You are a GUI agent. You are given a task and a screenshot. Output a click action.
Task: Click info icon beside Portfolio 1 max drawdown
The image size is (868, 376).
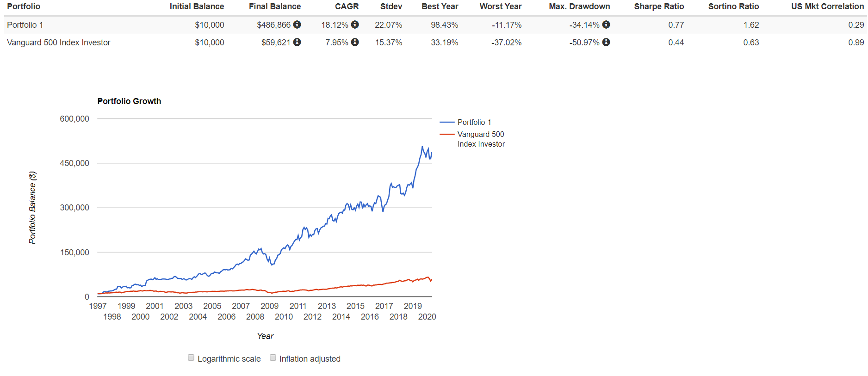point(606,25)
